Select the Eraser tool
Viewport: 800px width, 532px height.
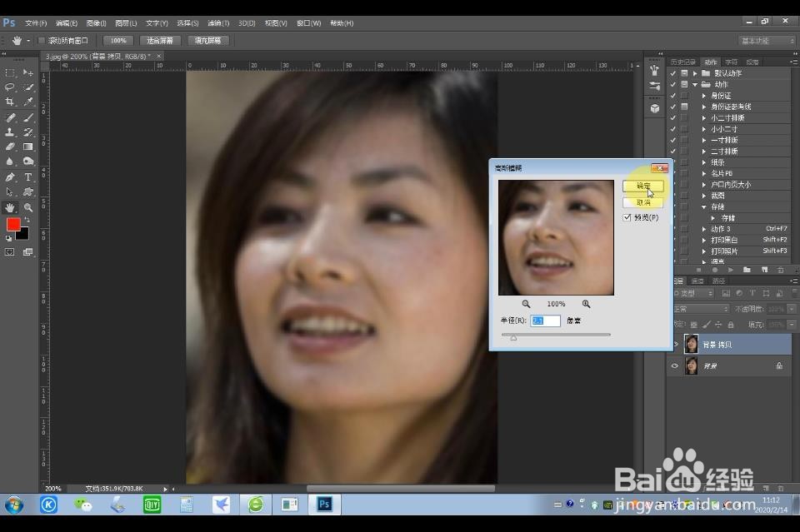coord(10,147)
